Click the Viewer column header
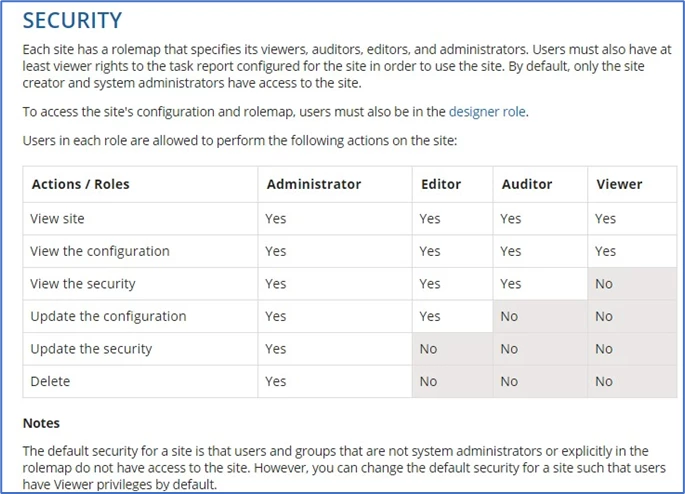This screenshot has width=685, height=494. (x=619, y=184)
